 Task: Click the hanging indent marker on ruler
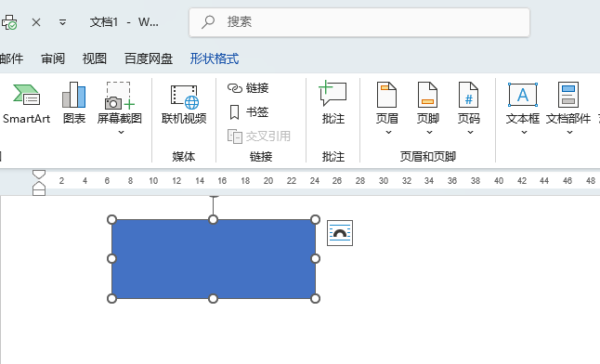(39, 186)
